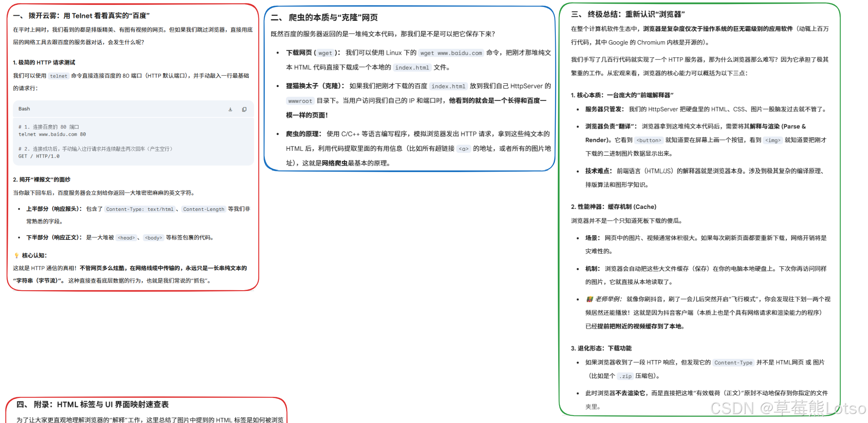Click sentence '浏览器并不是一个只知道死板下载的傻瓜。'
Image resolution: width=868 pixels, height=423 pixels.
pyautogui.click(x=627, y=221)
